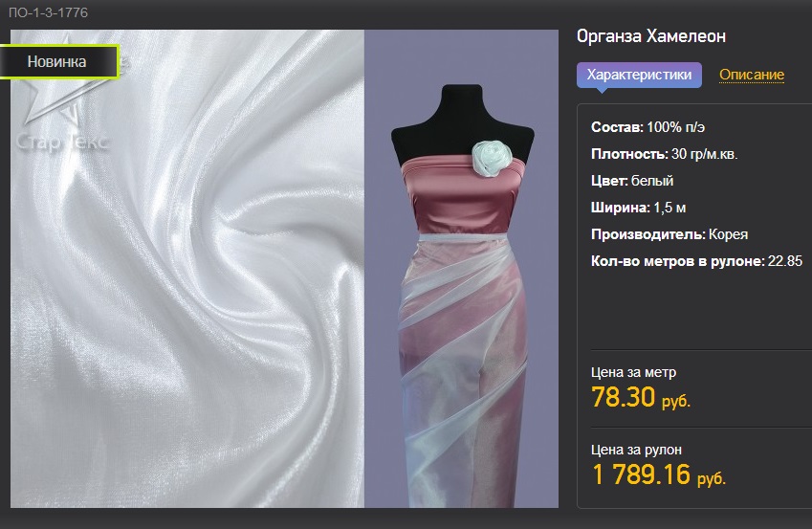Open the Описание tab

(752, 75)
